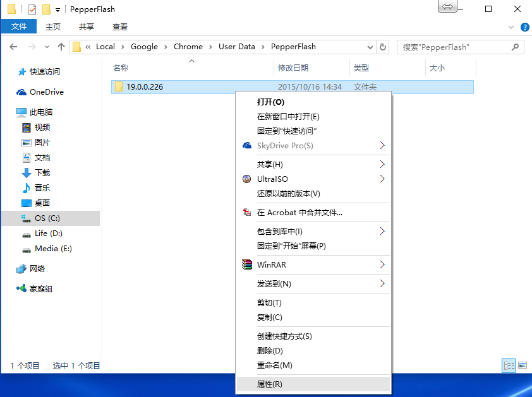Open the Help question mark icon

point(524,27)
